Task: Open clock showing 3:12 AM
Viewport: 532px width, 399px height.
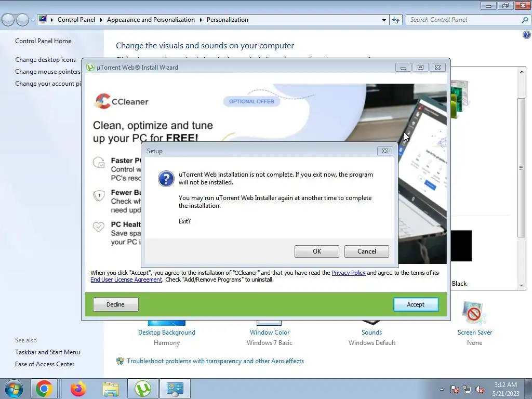Action: (506, 389)
